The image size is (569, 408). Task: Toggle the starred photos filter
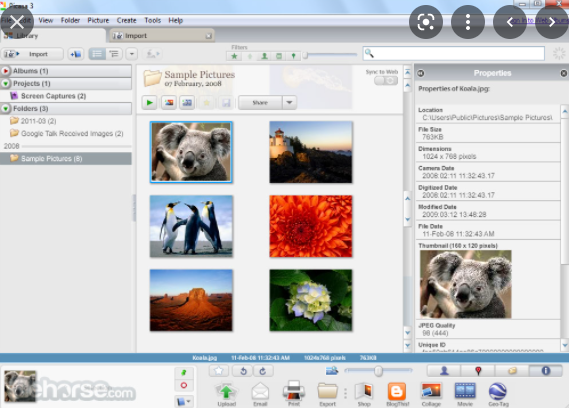(x=234, y=56)
